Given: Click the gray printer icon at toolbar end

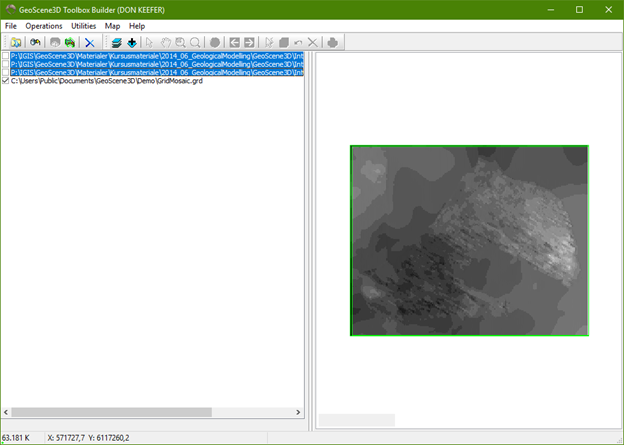Looking at the screenshot, I should pyautogui.click(x=333, y=42).
